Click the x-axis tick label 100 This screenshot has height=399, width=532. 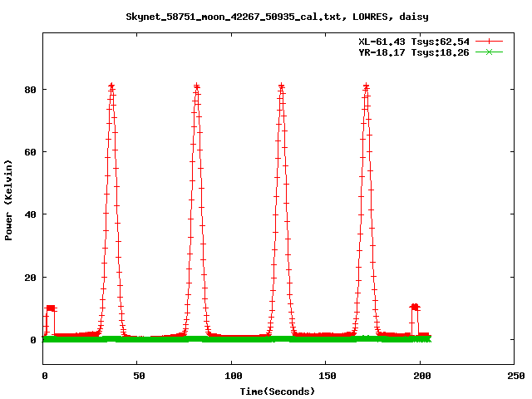(234, 376)
